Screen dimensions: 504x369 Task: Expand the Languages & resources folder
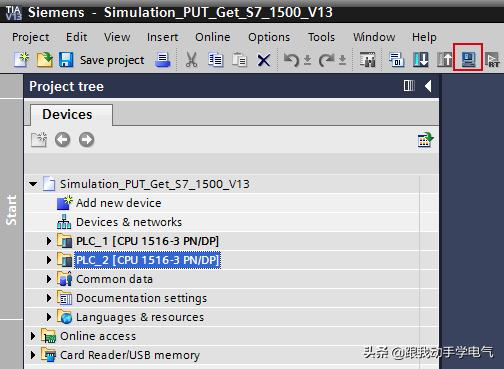click(49, 317)
